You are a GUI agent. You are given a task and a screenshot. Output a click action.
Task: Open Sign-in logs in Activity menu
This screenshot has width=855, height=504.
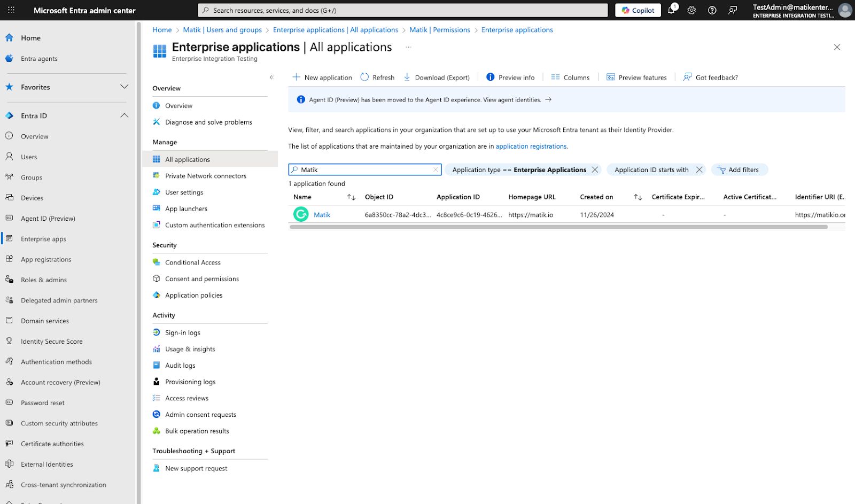(183, 332)
